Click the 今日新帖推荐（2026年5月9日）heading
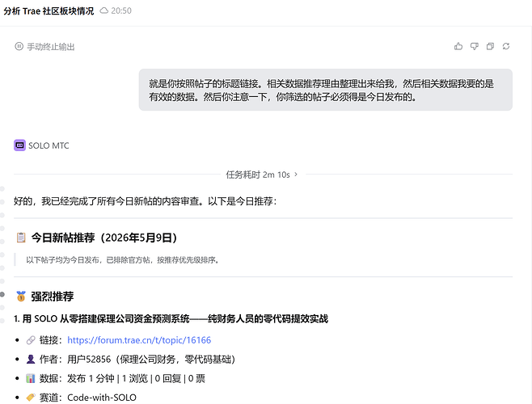Viewport: 532px width, 404px height. click(104, 238)
